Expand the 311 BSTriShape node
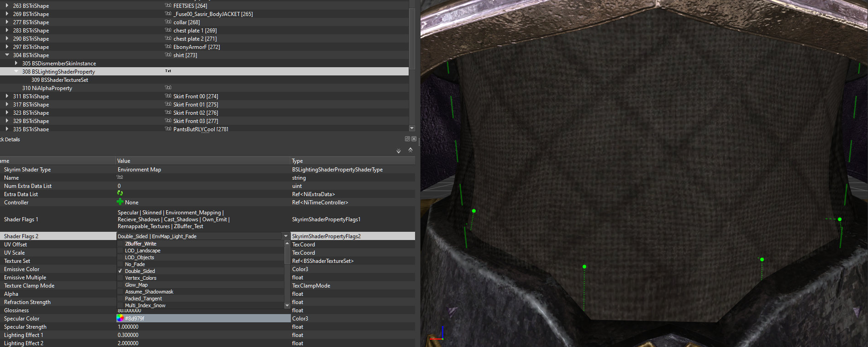The image size is (868, 347). [7, 96]
